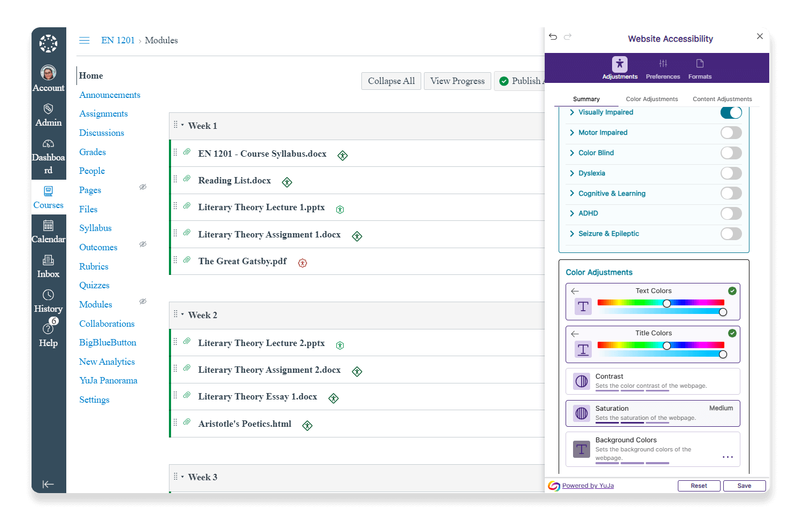Image resolution: width=812 pixels, height=530 pixels.
Task: Toggle visibility eye next to Pages
Action: point(143,187)
